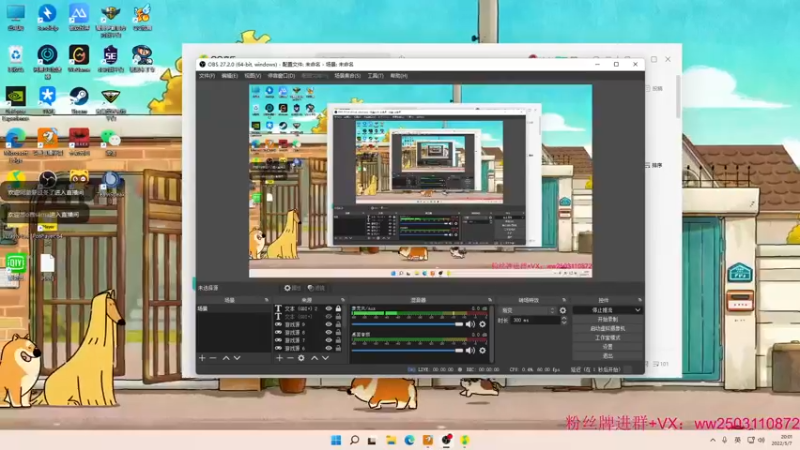Viewport: 800px width, 450px height.
Task: Click the Windows Start button
Action: [x=336, y=440]
